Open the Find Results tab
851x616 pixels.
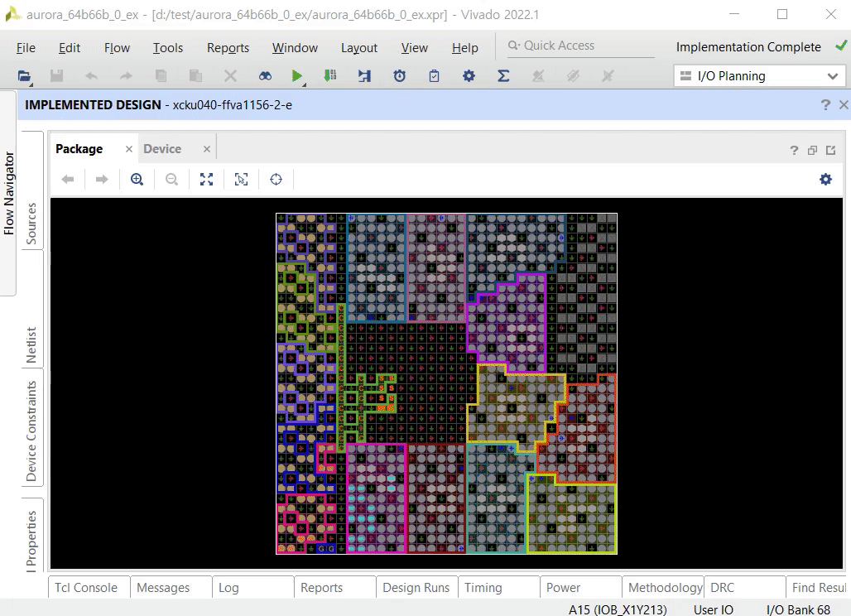click(819, 588)
